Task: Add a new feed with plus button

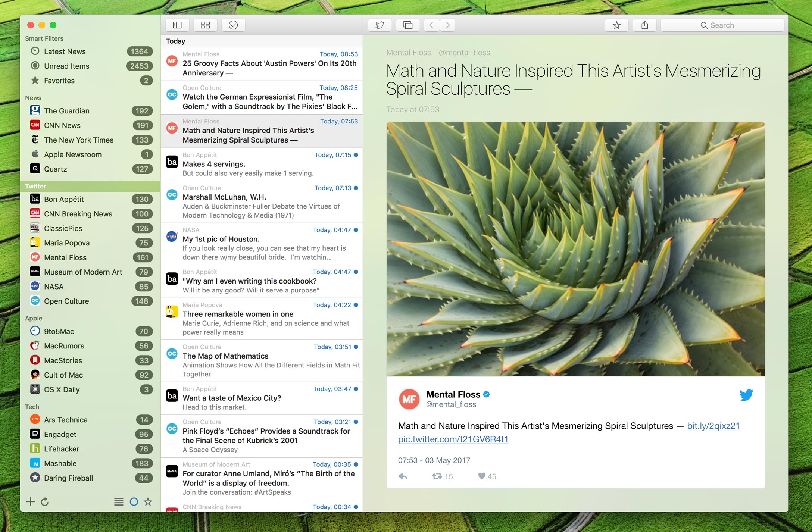Action: (31, 502)
